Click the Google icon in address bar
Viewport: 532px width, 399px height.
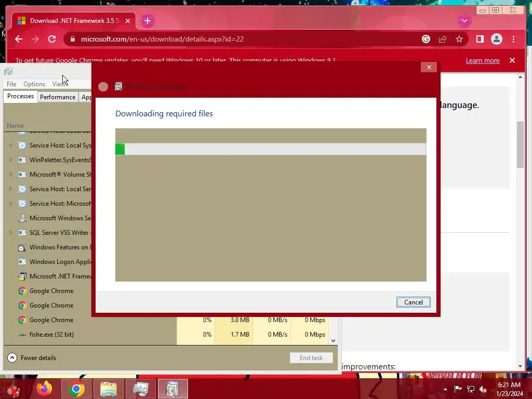pos(426,39)
